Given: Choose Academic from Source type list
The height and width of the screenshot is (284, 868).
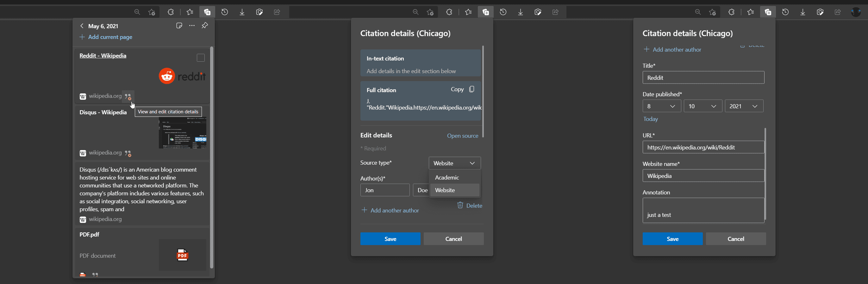Looking at the screenshot, I should tap(454, 177).
